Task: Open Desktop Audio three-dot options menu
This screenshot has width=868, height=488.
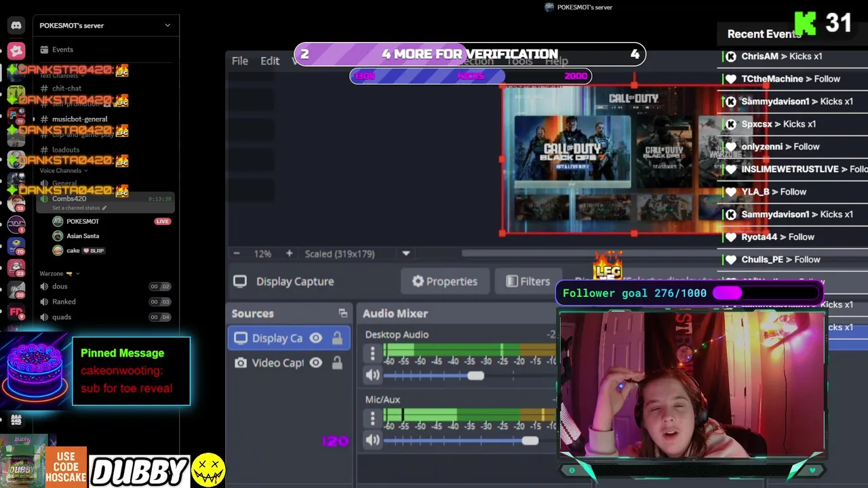Action: (x=372, y=353)
